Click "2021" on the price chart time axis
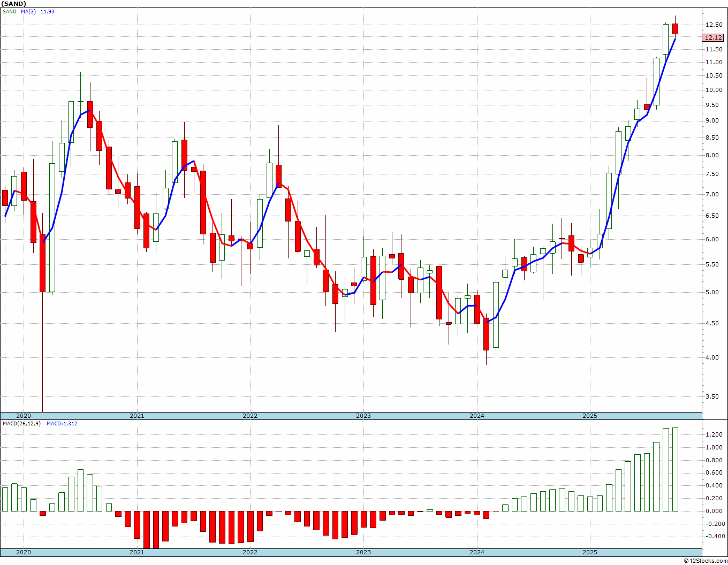The image size is (728, 565). [136, 416]
